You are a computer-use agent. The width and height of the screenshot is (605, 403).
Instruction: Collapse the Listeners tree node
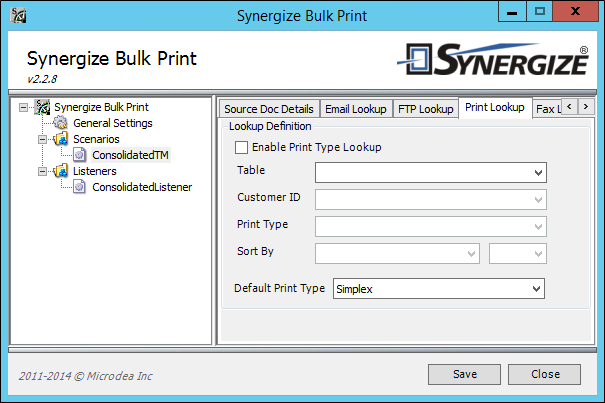(42, 171)
